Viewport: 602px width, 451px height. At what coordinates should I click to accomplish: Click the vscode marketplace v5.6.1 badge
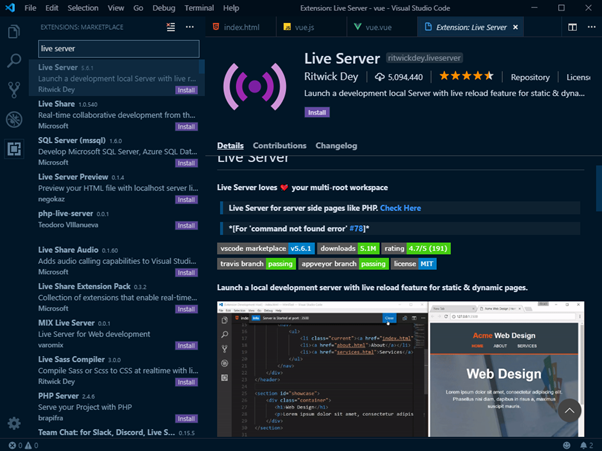point(266,248)
